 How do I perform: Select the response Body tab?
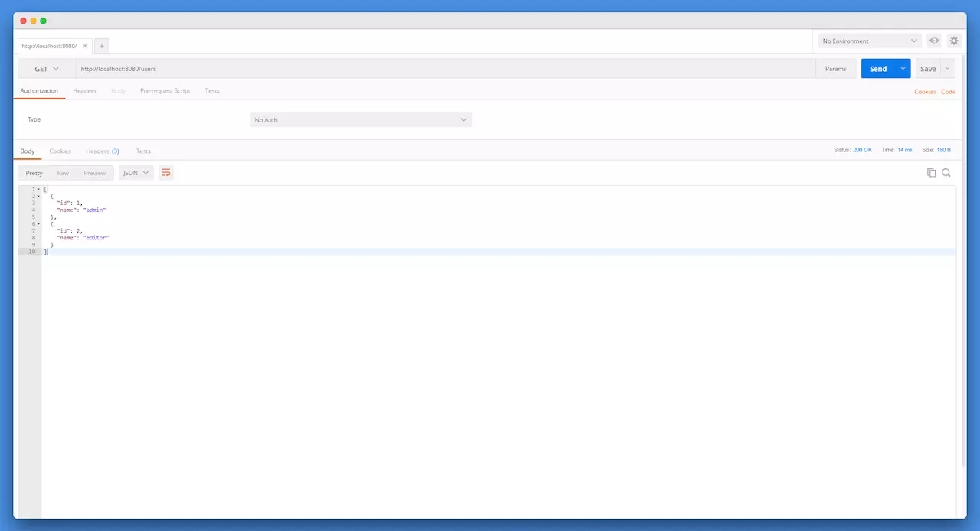(28, 151)
